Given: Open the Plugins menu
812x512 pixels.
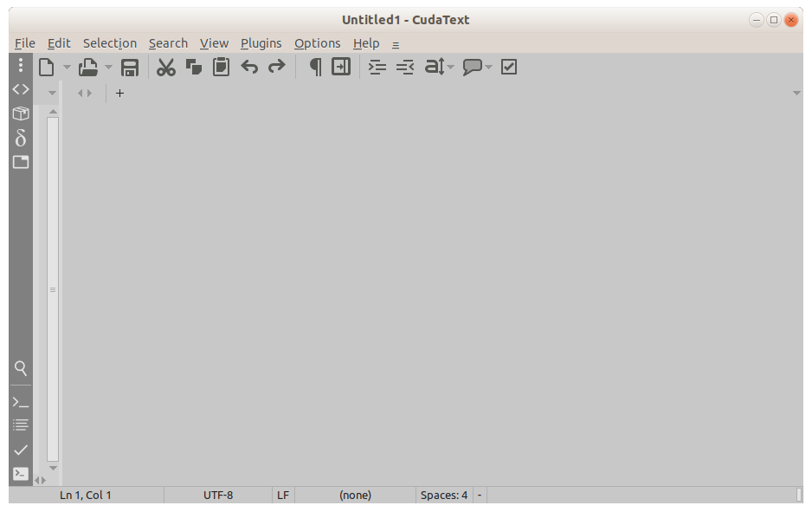Looking at the screenshot, I should pyautogui.click(x=261, y=43).
